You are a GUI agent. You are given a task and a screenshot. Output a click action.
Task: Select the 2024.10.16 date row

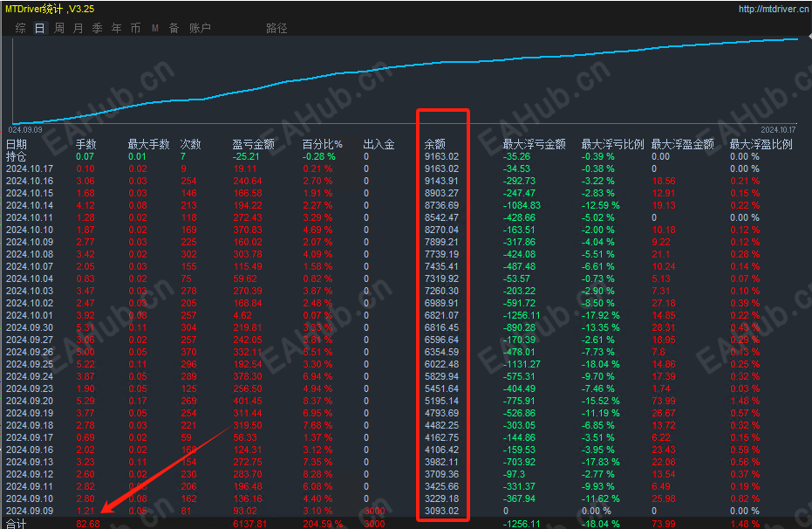[x=30, y=181]
